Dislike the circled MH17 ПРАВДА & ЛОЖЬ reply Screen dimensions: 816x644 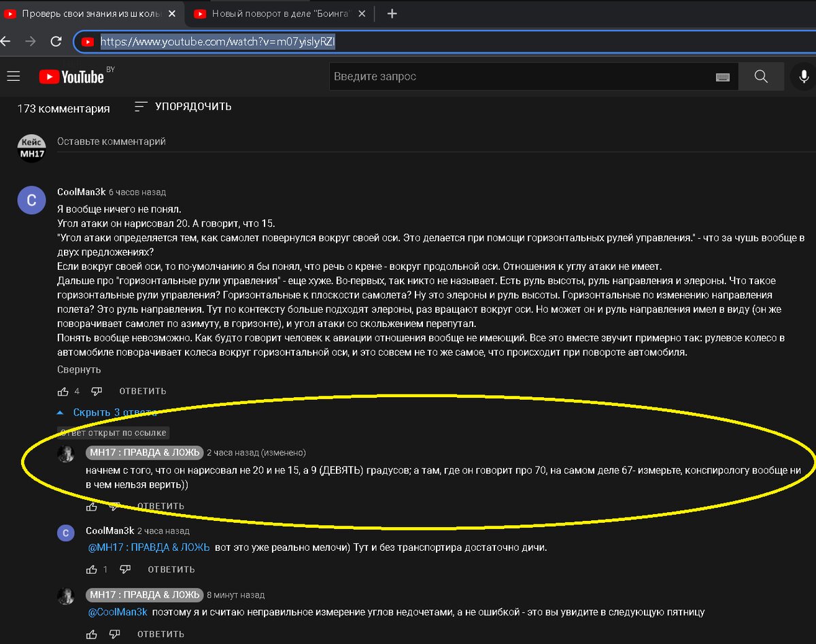116,506
